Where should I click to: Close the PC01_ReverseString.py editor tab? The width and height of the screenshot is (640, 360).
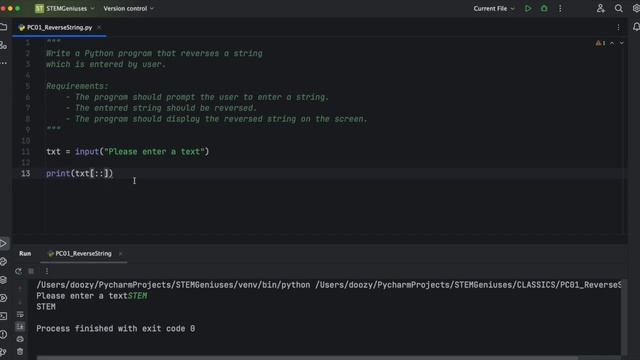(x=99, y=27)
